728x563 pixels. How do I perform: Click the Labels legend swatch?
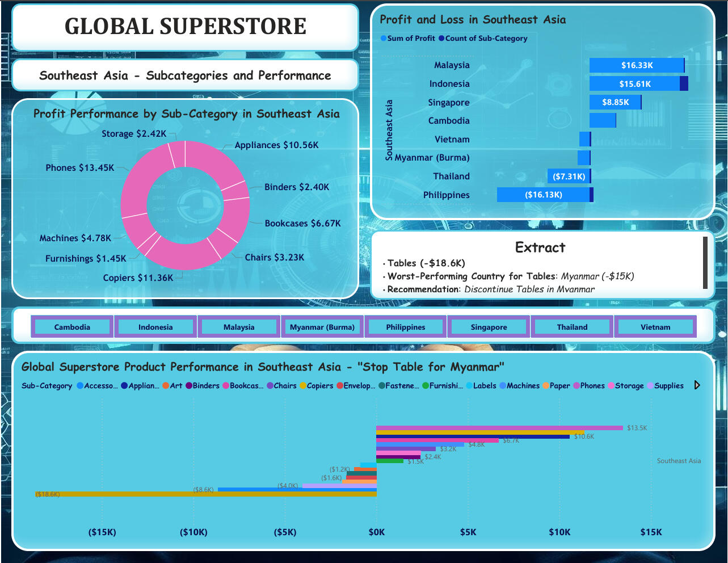pos(469,386)
